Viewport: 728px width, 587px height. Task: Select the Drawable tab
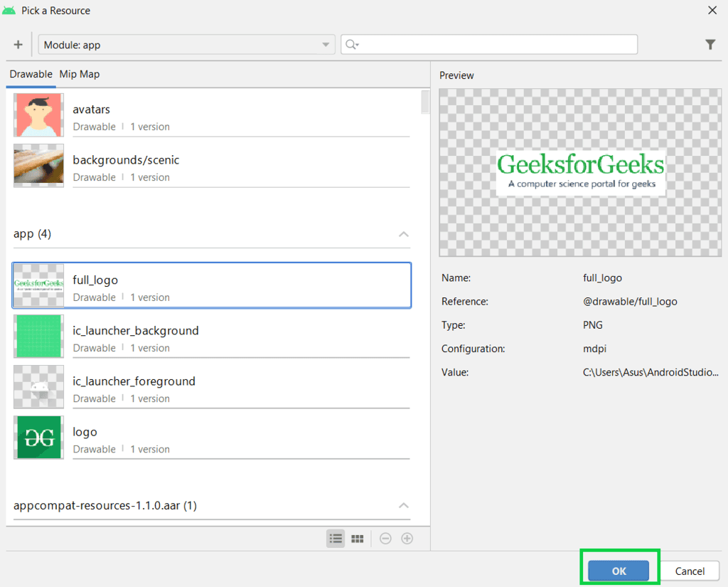31,74
